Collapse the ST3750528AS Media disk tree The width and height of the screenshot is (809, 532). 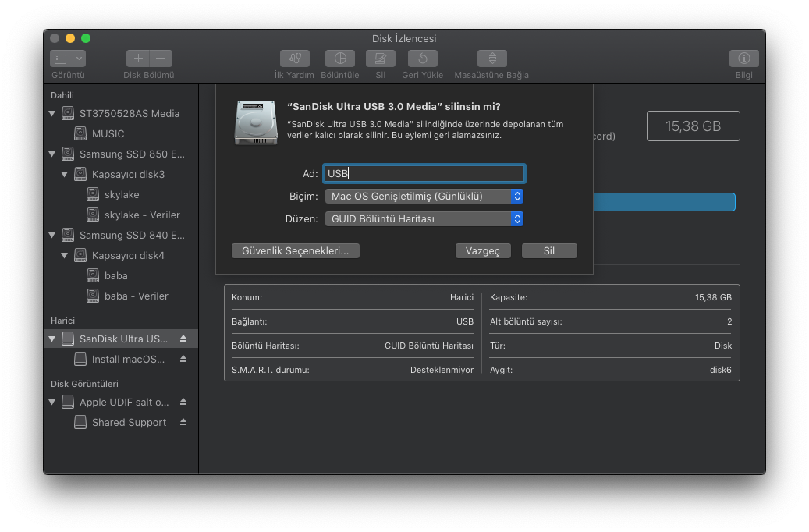point(52,114)
